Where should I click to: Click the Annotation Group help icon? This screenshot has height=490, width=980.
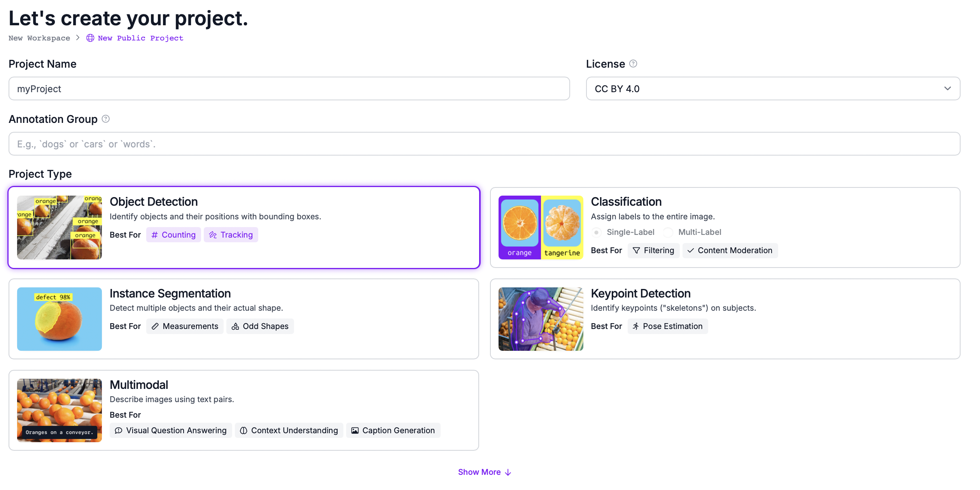pyautogui.click(x=106, y=119)
